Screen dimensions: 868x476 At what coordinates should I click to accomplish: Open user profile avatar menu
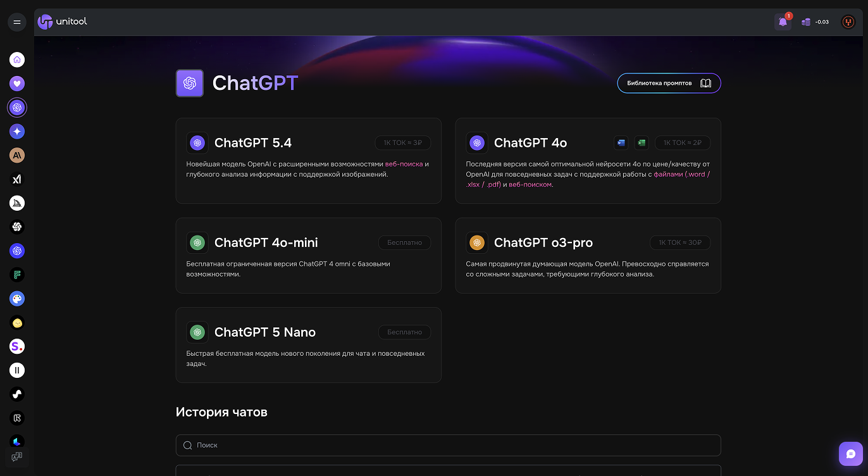(x=848, y=22)
